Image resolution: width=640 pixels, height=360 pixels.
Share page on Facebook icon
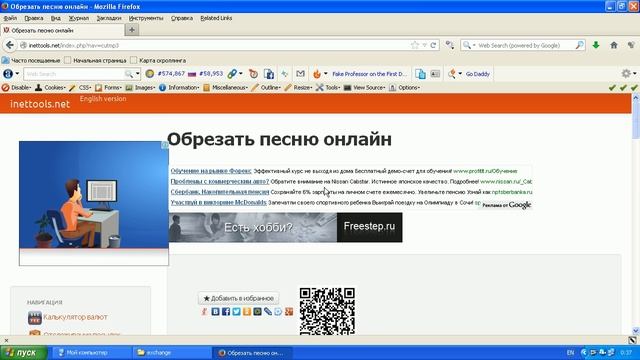(226, 311)
